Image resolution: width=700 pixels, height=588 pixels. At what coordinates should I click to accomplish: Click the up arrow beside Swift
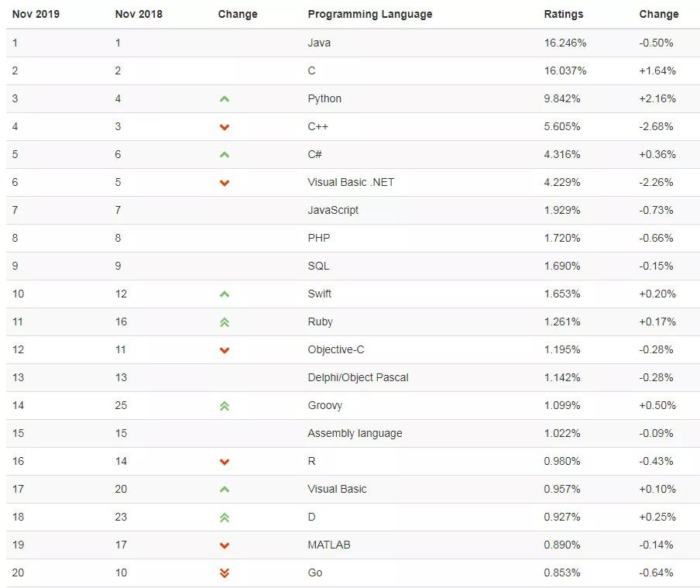point(225,294)
